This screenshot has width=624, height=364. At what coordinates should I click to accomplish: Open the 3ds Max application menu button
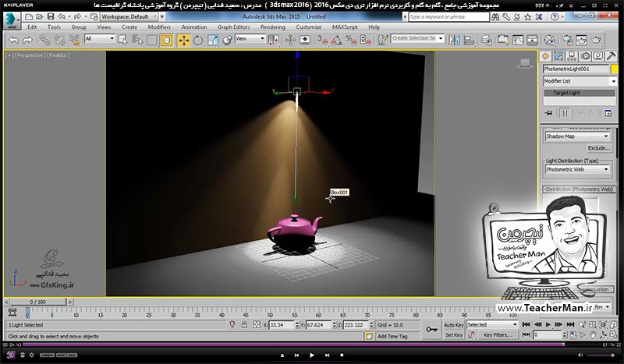coord(12,21)
